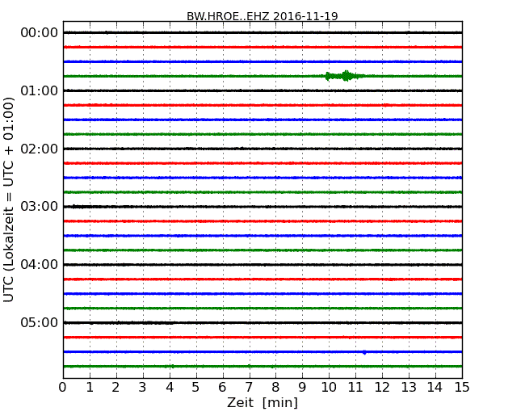The height and width of the screenshot is (420, 525).
Task: Click the 02:00 time label
Action: click(x=40, y=149)
